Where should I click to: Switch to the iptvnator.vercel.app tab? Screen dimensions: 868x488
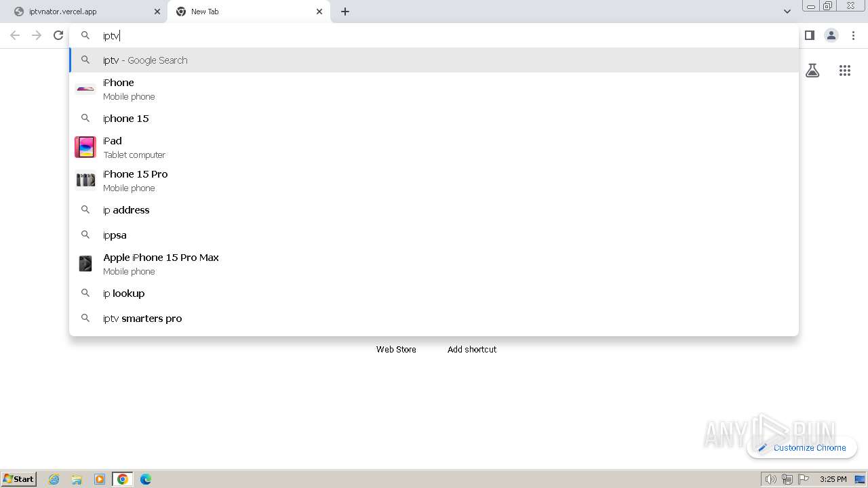tap(86, 12)
